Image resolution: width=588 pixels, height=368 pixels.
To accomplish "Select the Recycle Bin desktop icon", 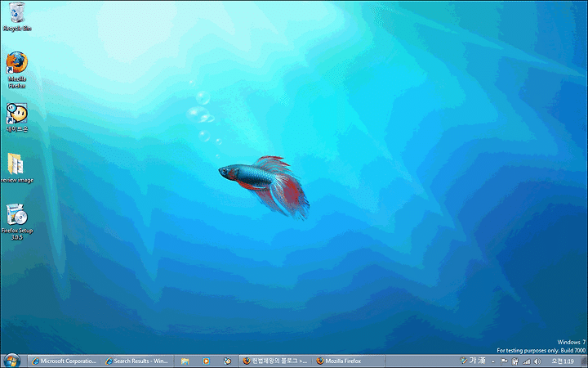I will tap(17, 16).
